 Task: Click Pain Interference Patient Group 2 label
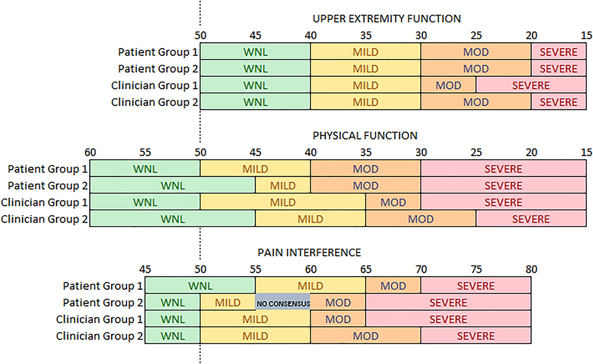103,302
